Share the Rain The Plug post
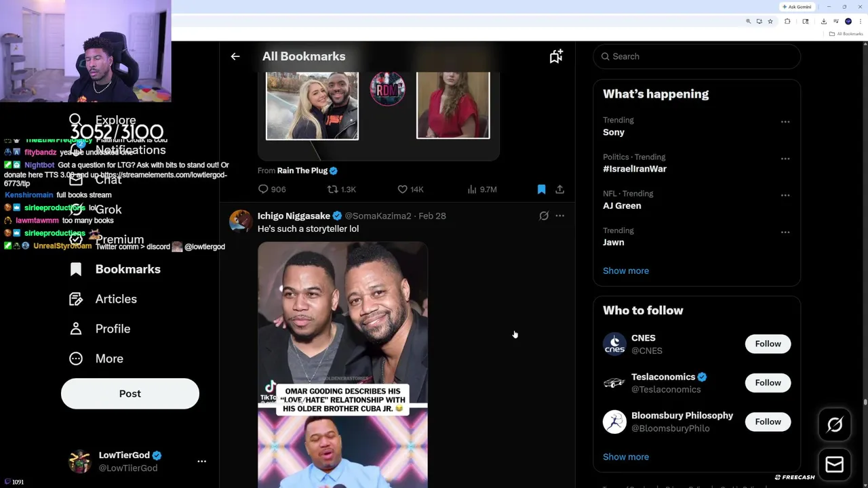Screen dimensions: 868x488 (x=559, y=189)
